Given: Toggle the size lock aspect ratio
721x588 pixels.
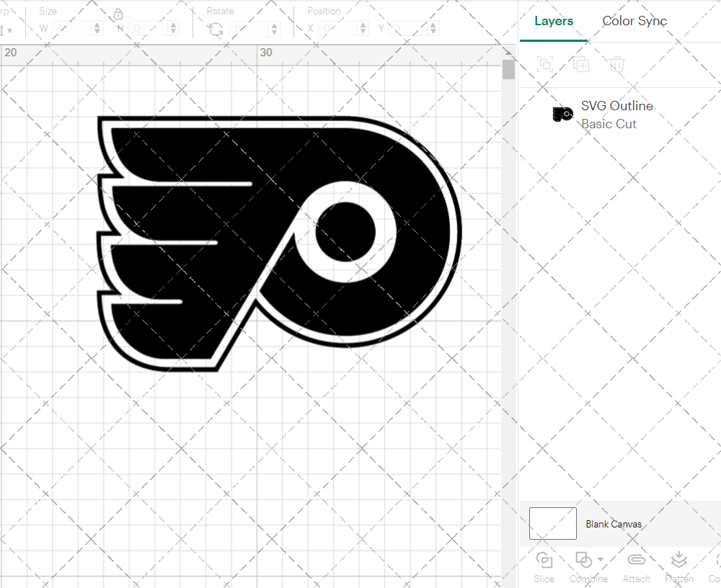Looking at the screenshot, I should pyautogui.click(x=118, y=14).
